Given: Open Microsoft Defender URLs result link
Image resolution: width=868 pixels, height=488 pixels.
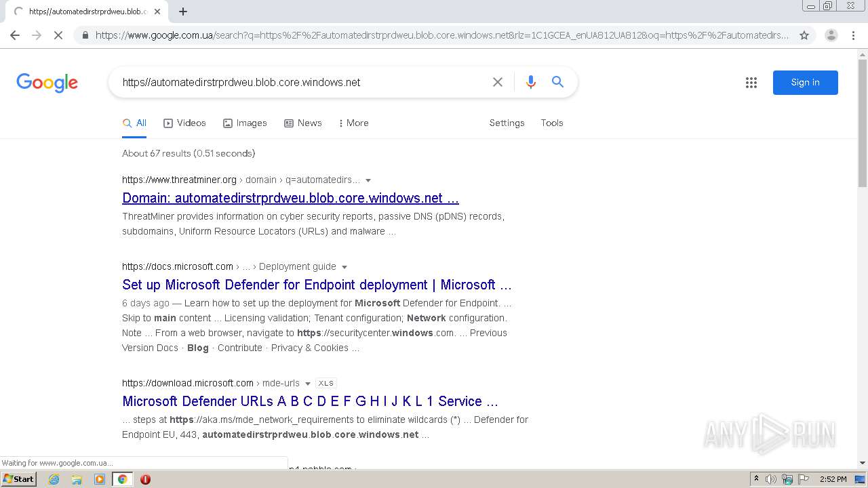Looking at the screenshot, I should pos(310,401).
